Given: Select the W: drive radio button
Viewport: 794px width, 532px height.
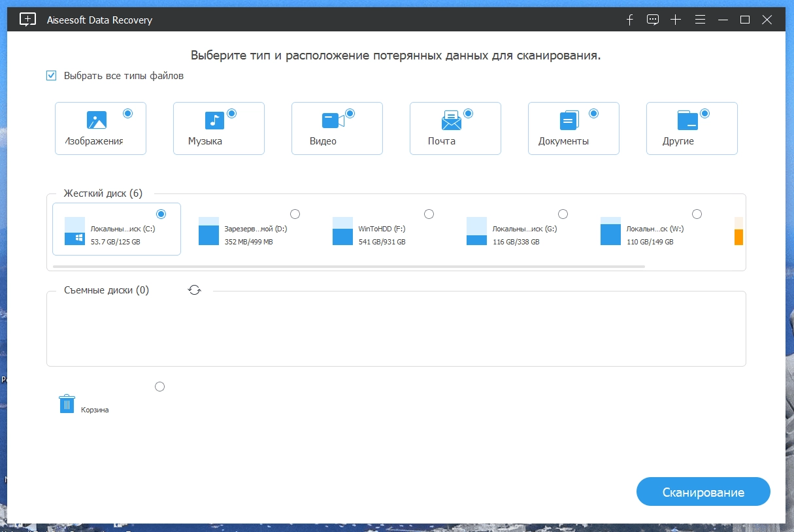Looking at the screenshot, I should [x=697, y=214].
